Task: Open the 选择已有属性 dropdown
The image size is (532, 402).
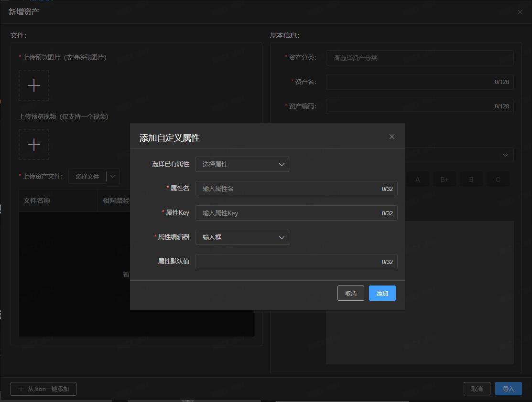Action: pyautogui.click(x=242, y=164)
